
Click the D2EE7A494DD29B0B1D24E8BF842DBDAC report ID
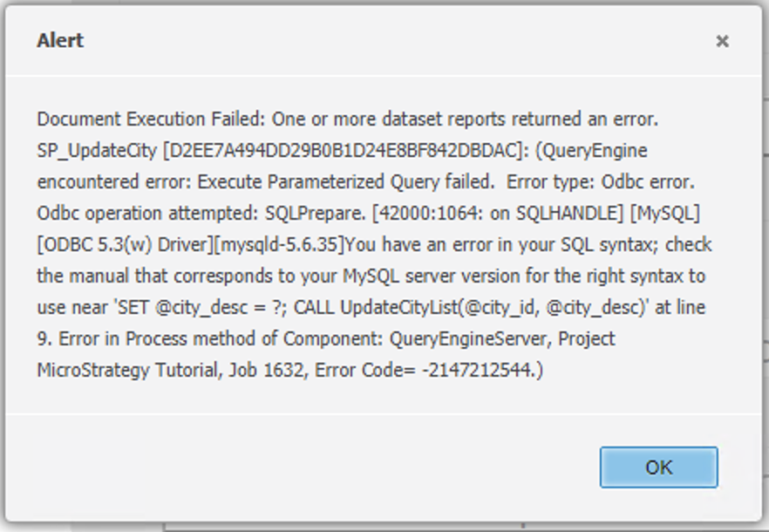[344, 151]
